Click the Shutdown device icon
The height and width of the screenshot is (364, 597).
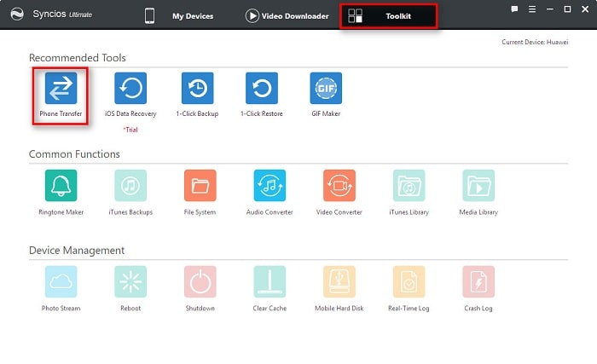click(x=200, y=282)
